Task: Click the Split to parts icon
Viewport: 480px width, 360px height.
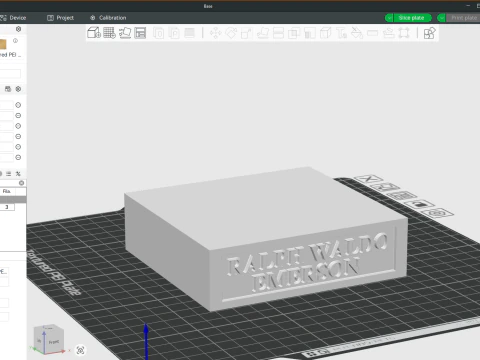Action: [x=174, y=33]
